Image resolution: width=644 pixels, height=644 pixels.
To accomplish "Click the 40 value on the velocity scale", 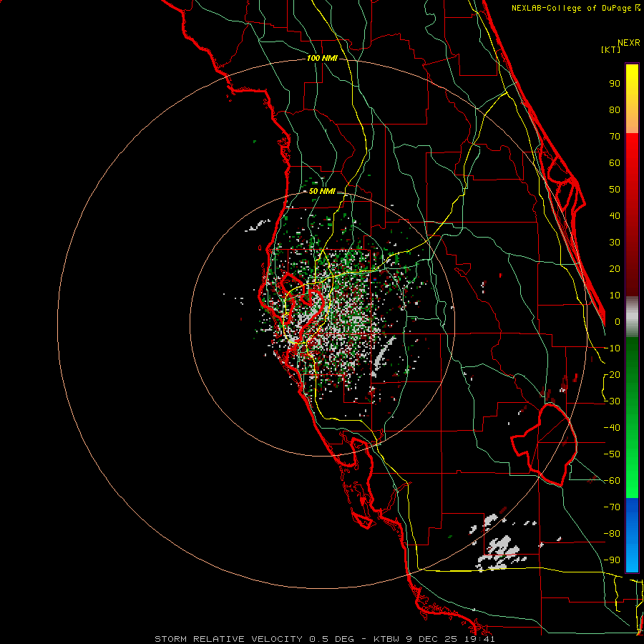I will (615, 215).
